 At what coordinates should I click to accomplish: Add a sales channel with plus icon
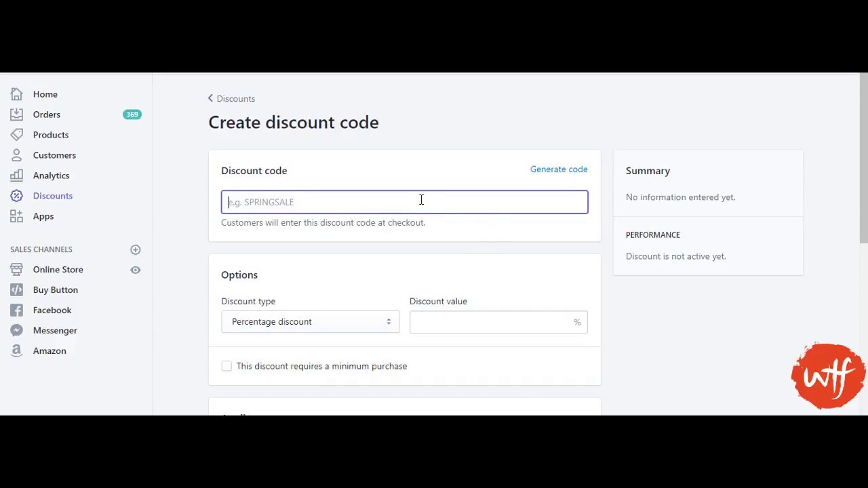tap(136, 249)
